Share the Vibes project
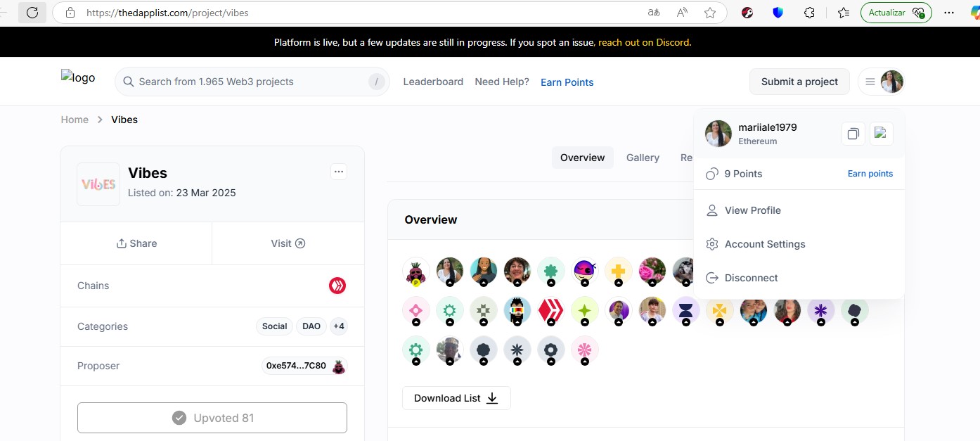980x441 pixels. coord(136,243)
